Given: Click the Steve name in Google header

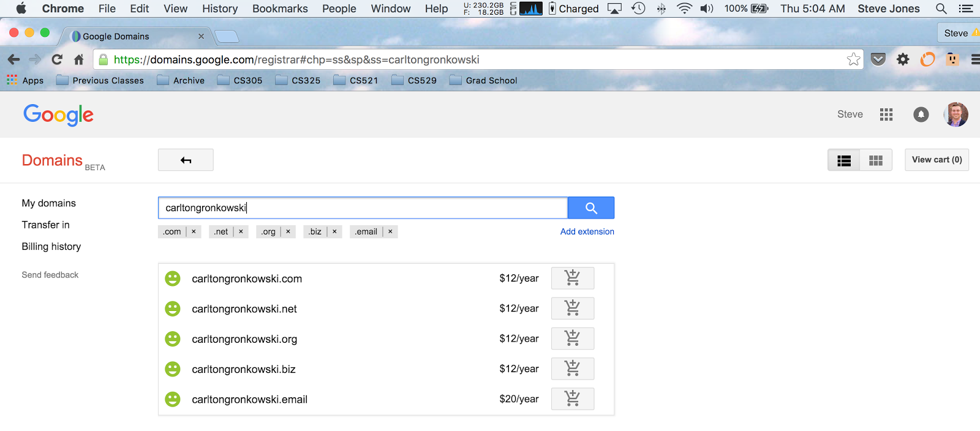Looking at the screenshot, I should (x=850, y=114).
